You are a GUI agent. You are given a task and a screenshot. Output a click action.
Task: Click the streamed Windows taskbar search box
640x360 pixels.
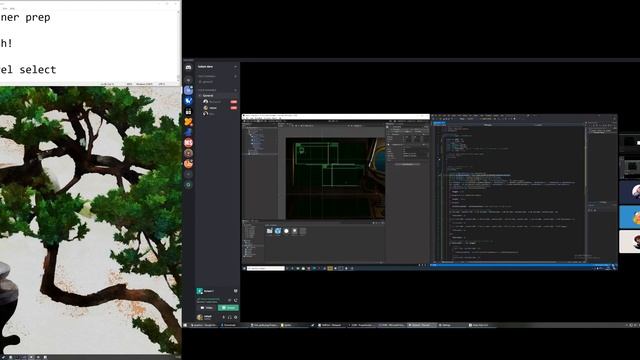pyautogui.click(x=266, y=268)
